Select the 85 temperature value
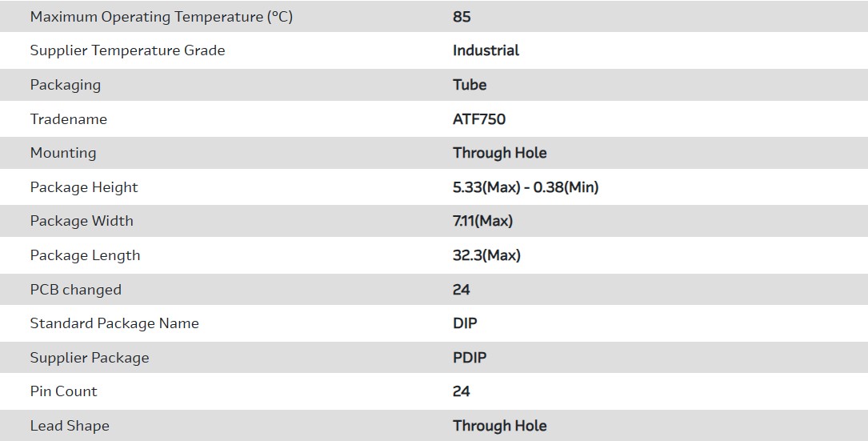This screenshot has height=441, width=868. (462, 17)
